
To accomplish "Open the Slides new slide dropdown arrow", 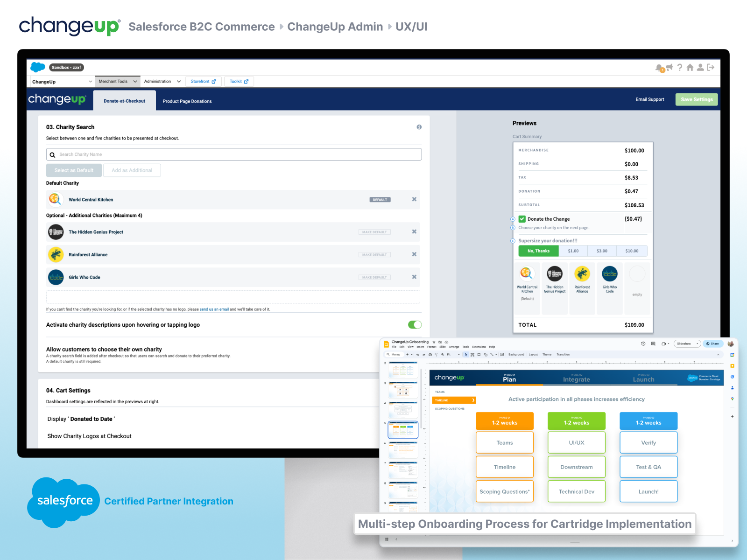I will (x=412, y=355).
